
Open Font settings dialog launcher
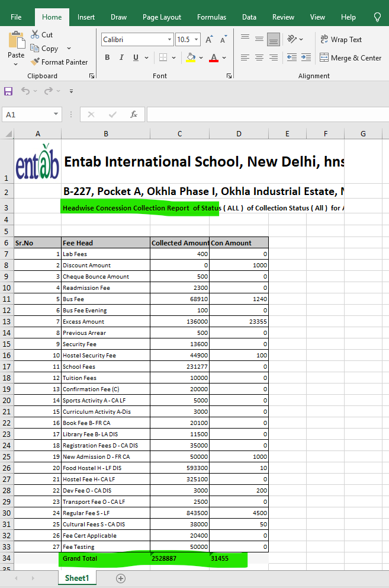(229, 76)
